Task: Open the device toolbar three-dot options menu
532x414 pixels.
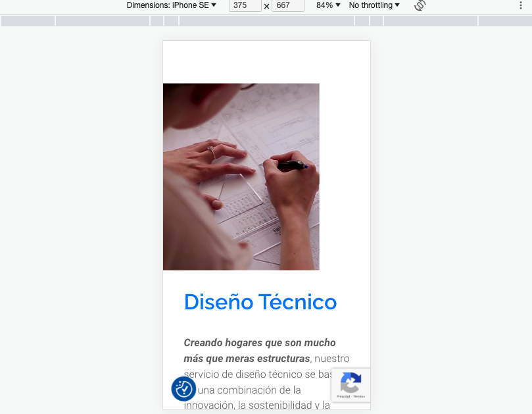Action: [x=520, y=5]
